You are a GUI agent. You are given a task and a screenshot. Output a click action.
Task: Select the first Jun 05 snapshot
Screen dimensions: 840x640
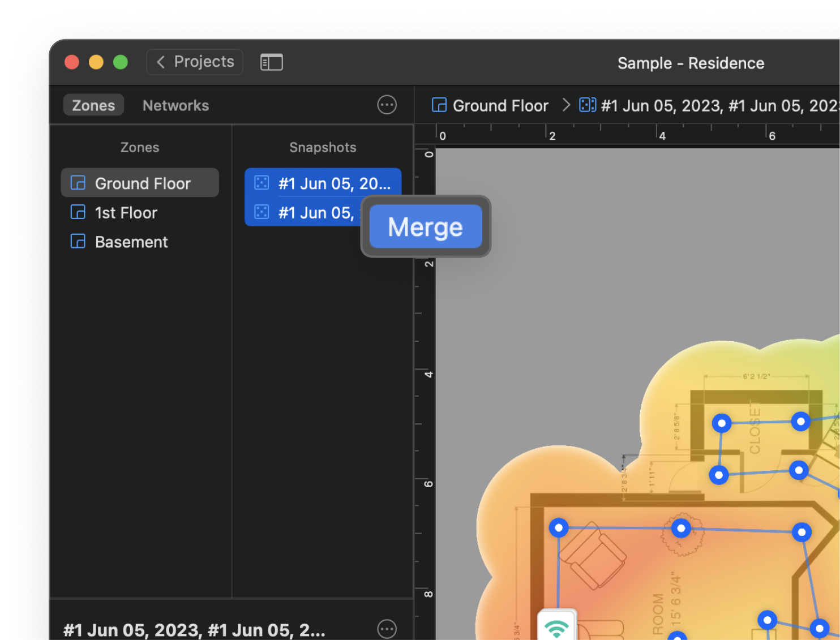pos(333,183)
